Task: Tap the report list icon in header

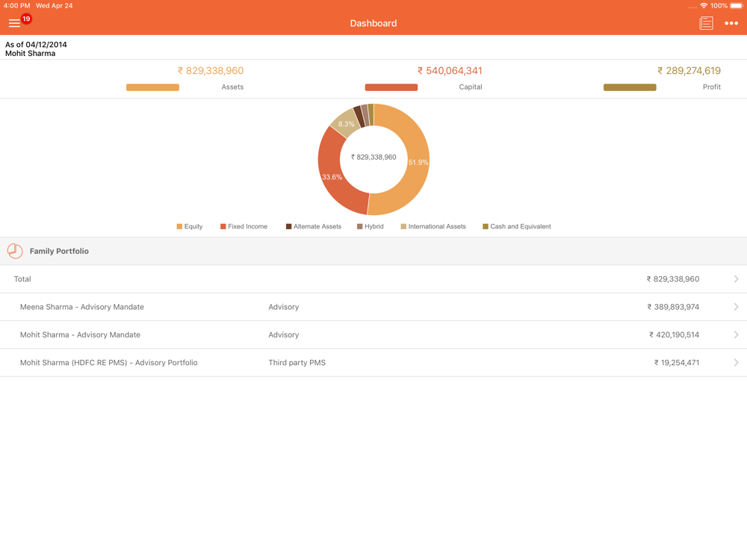Action: pos(706,23)
